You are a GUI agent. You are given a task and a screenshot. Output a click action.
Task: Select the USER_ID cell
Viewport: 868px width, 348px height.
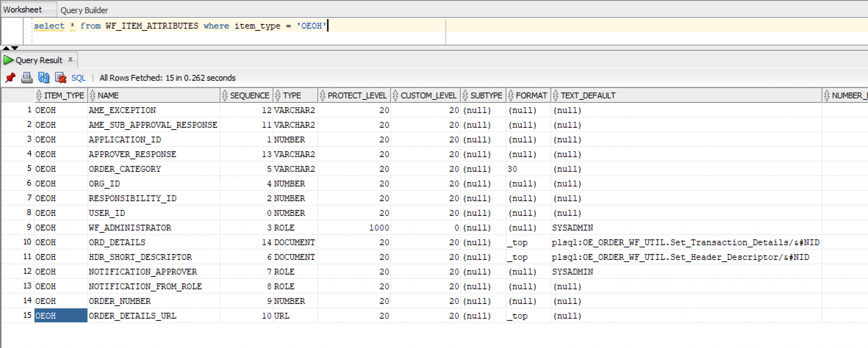154,213
